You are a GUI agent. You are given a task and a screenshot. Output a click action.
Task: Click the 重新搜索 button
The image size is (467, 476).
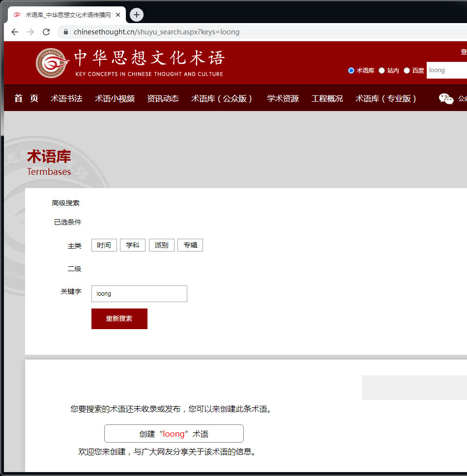(x=119, y=319)
